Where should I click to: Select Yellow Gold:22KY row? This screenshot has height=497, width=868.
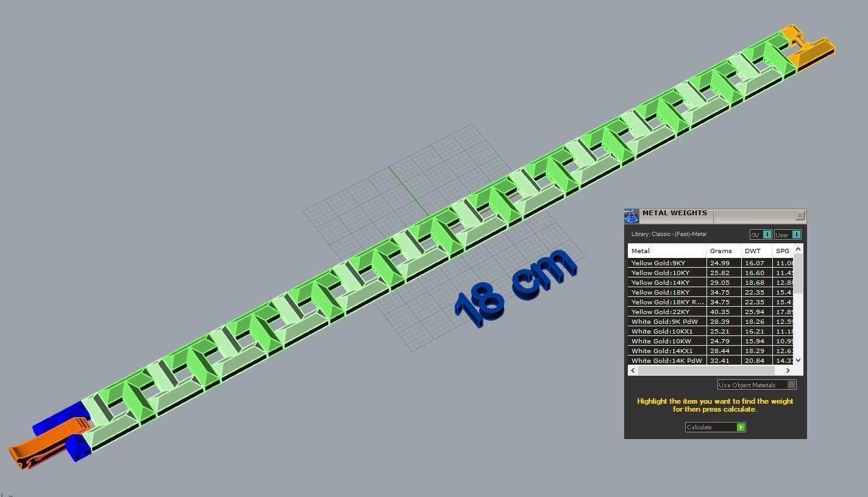(711, 312)
